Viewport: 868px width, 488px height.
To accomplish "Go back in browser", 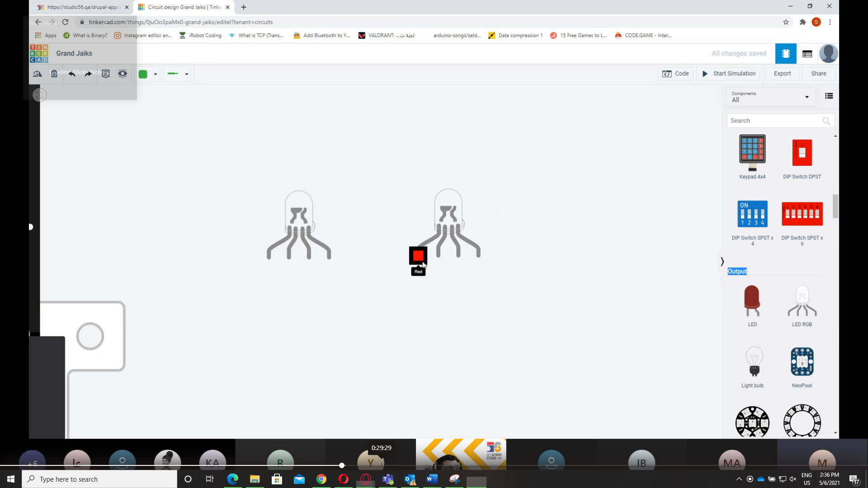I will tap(38, 22).
